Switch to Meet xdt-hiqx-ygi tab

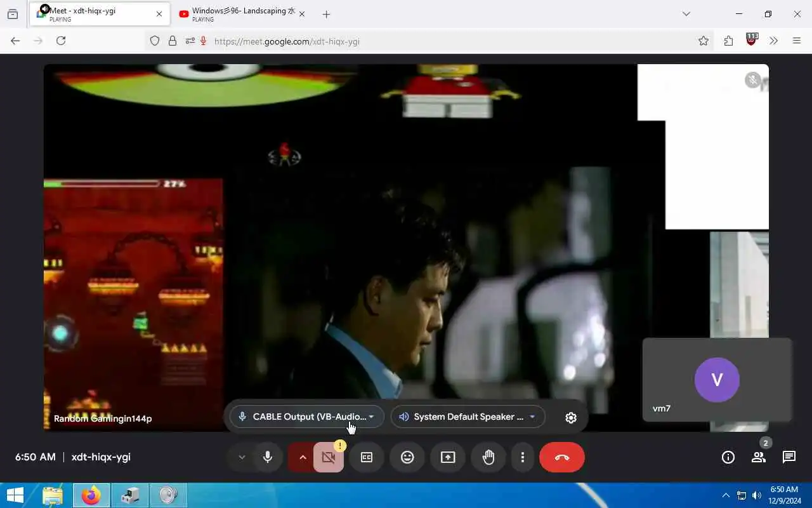(x=100, y=14)
